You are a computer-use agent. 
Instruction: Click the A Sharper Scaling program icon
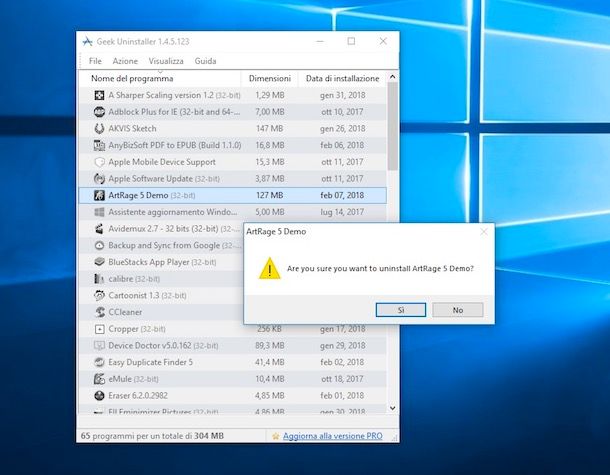(x=99, y=95)
